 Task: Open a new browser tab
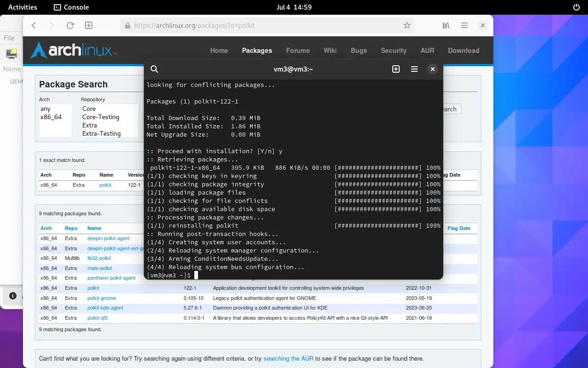89,26
